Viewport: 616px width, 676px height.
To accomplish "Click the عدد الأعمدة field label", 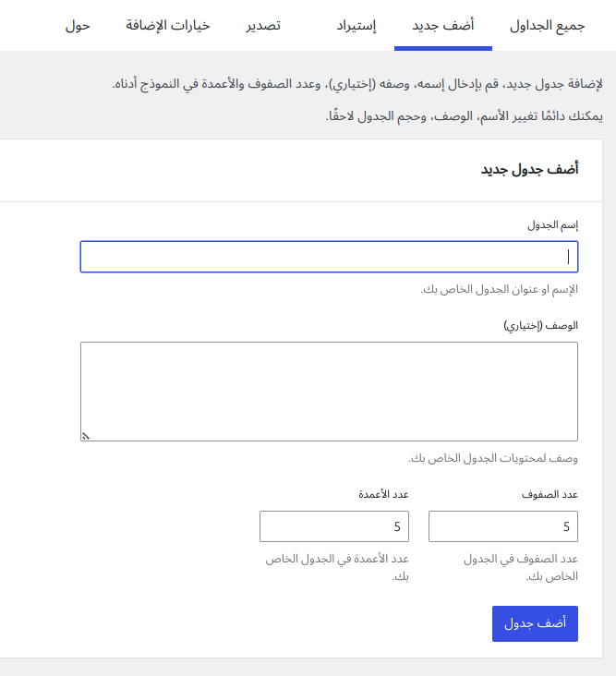I will 383,494.
